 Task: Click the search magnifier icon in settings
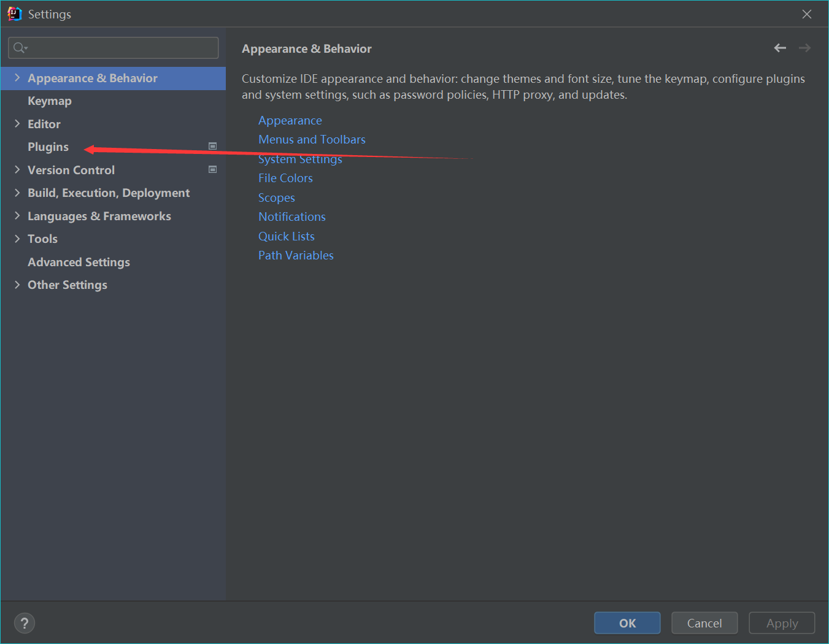coord(20,48)
